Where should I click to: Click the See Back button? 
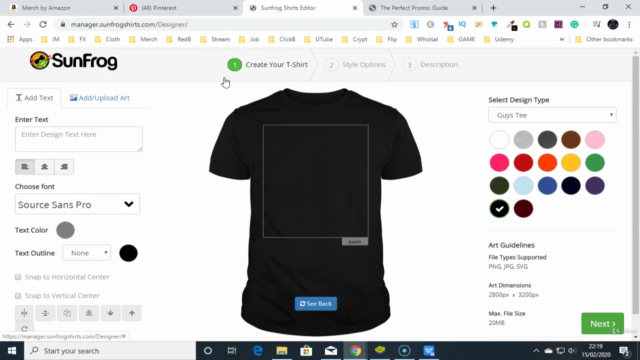coord(316,304)
